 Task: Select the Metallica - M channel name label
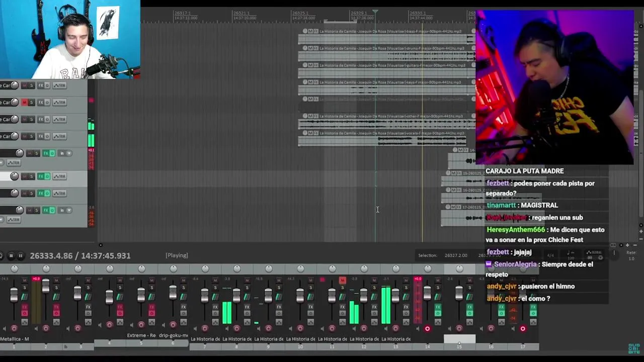pyautogui.click(x=15, y=339)
